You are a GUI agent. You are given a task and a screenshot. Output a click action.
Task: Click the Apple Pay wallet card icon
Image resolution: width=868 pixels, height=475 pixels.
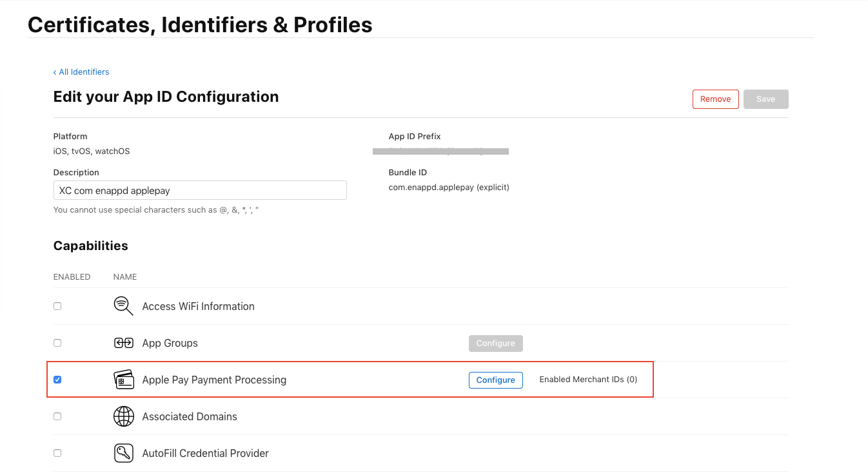pyautogui.click(x=123, y=379)
